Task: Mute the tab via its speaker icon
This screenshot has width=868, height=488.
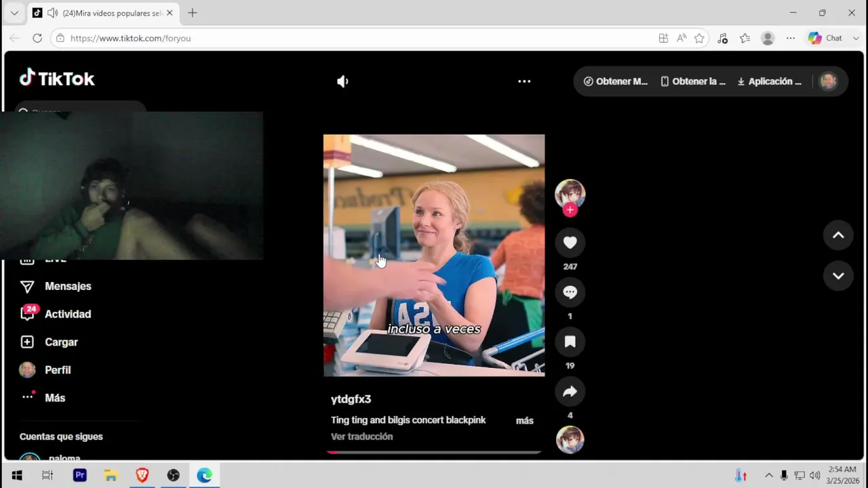Action: tap(52, 13)
